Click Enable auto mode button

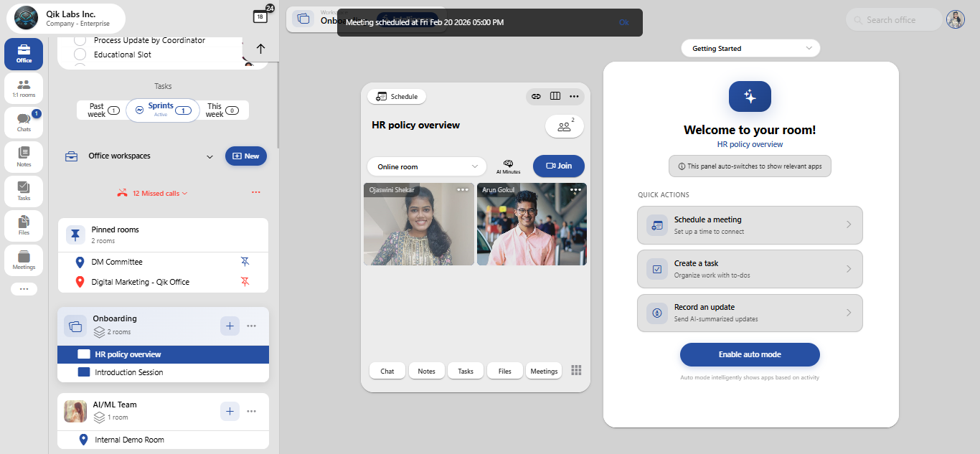(x=750, y=354)
